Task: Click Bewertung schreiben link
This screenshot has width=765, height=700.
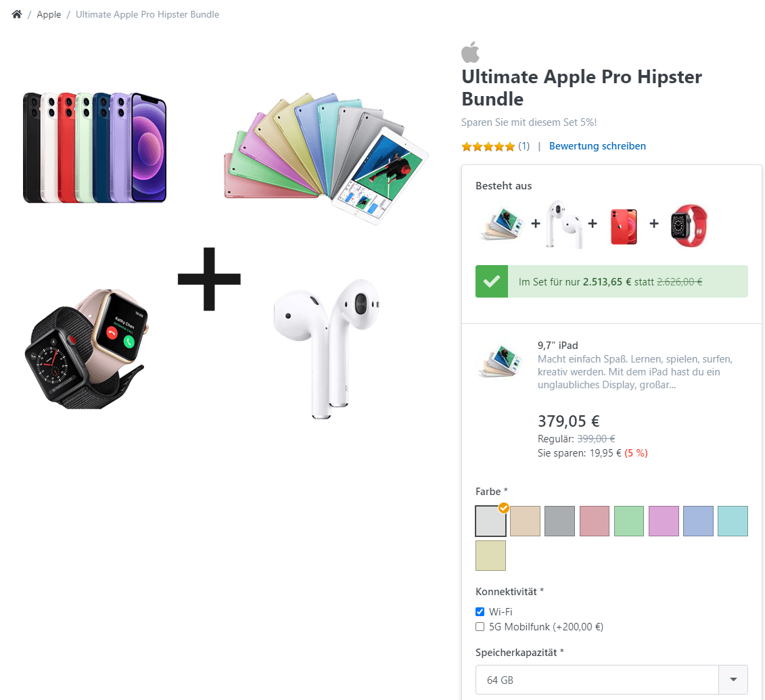Action: 597,146
